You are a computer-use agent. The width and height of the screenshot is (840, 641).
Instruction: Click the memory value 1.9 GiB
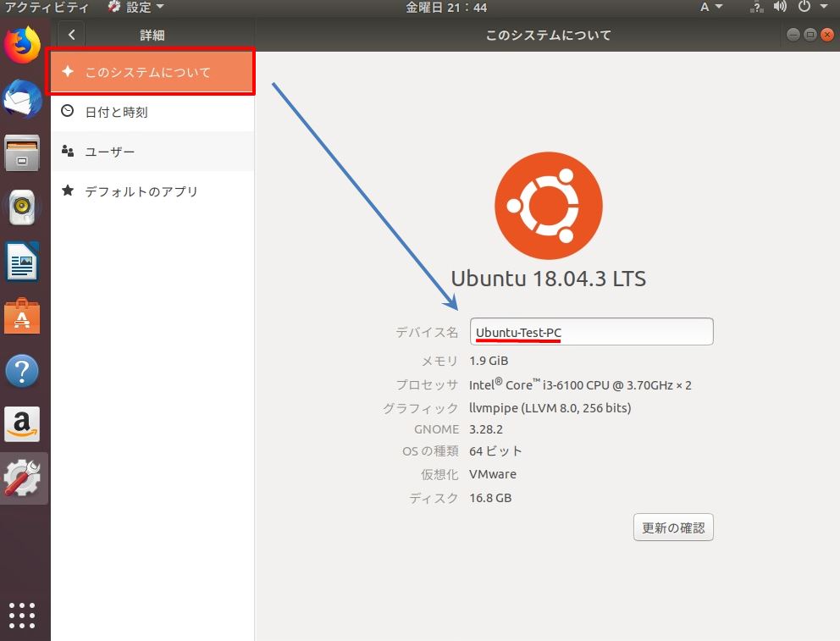[489, 361]
